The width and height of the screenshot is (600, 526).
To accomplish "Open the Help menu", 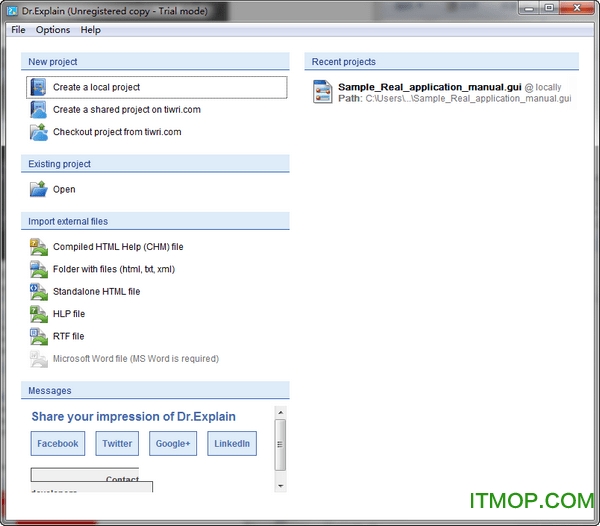I will coord(91,30).
